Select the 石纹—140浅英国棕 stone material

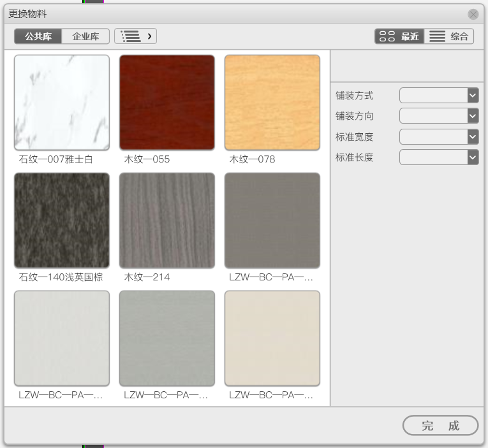[x=62, y=220]
